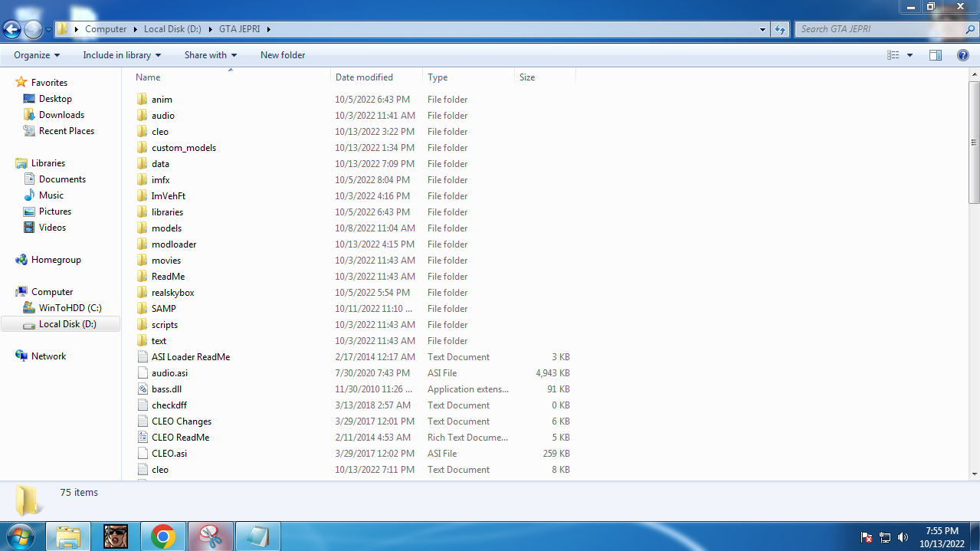Select Downloads in navigation pane

coord(61,115)
